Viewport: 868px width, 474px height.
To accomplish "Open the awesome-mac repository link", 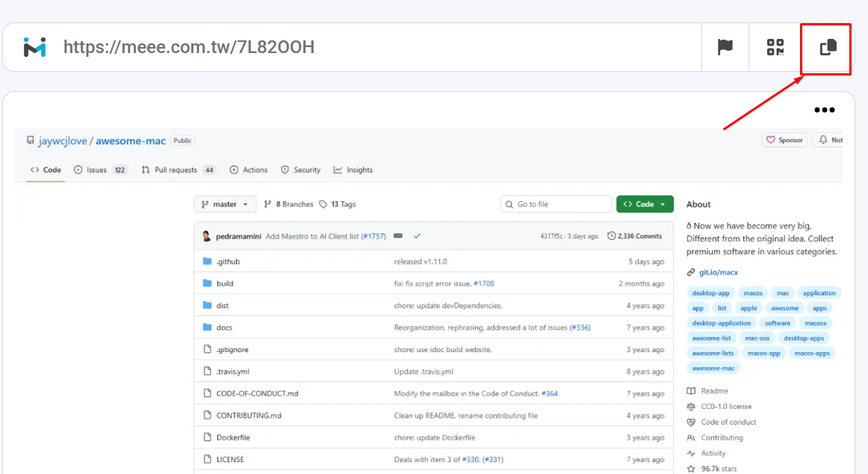I will pyautogui.click(x=131, y=141).
